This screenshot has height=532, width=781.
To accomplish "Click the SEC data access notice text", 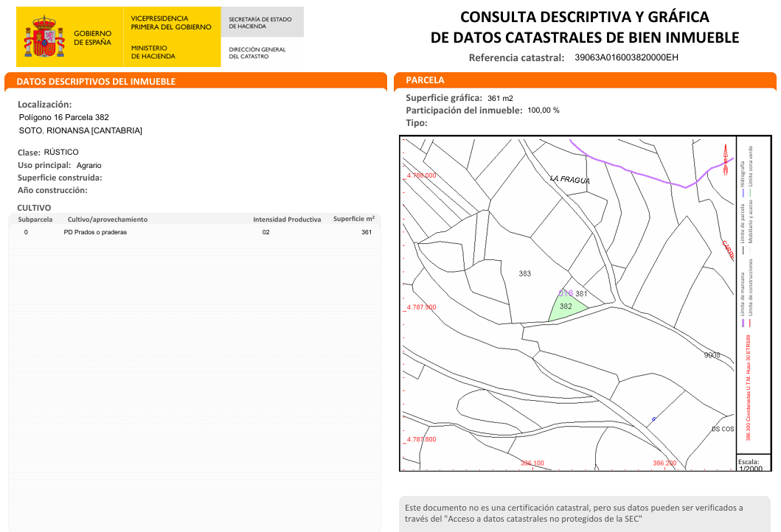I will (575, 513).
